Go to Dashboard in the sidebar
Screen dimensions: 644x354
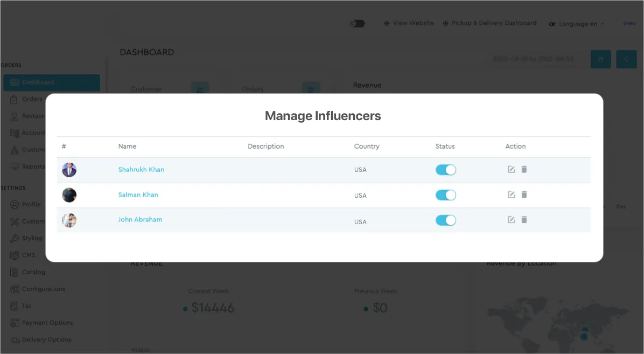point(51,82)
